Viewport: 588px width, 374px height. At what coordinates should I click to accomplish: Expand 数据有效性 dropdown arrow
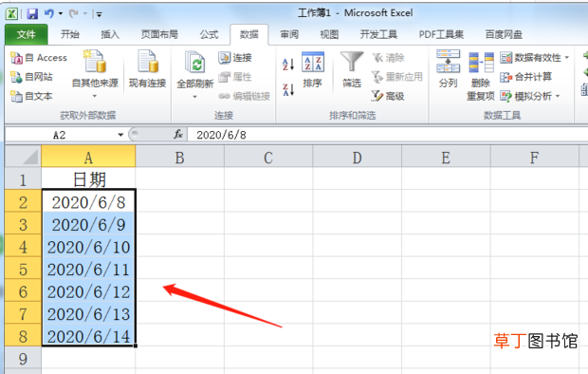566,58
